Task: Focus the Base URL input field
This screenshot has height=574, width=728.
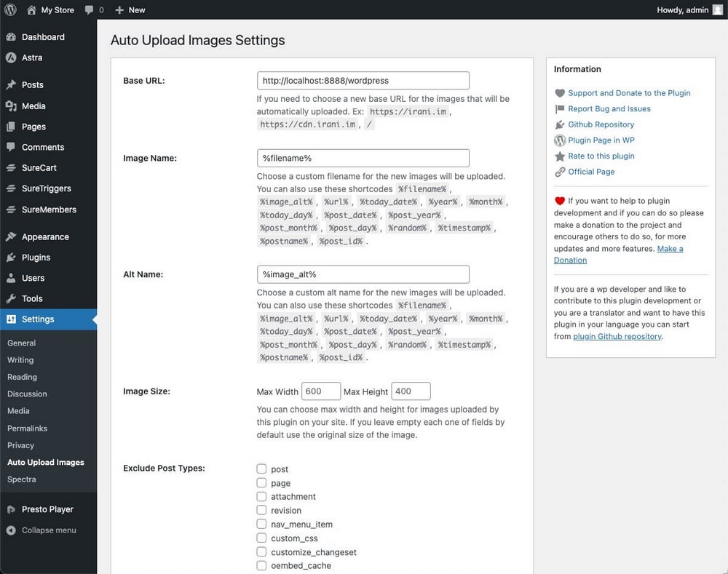Action: point(363,81)
